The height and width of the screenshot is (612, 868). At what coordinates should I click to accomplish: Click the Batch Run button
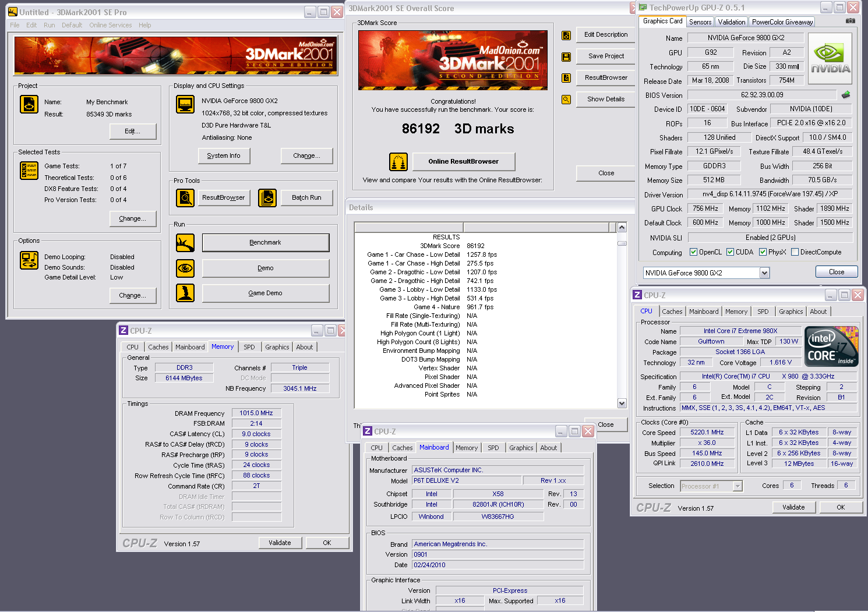click(x=306, y=197)
